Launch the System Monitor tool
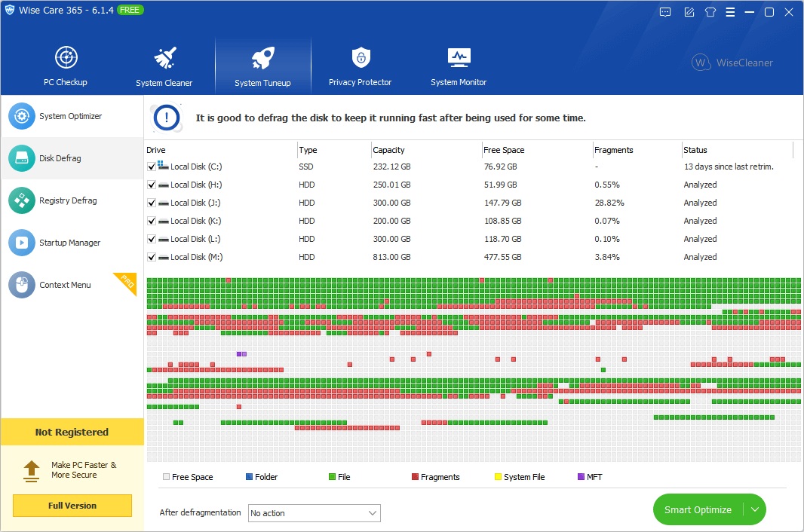This screenshot has width=804, height=532. (x=459, y=65)
